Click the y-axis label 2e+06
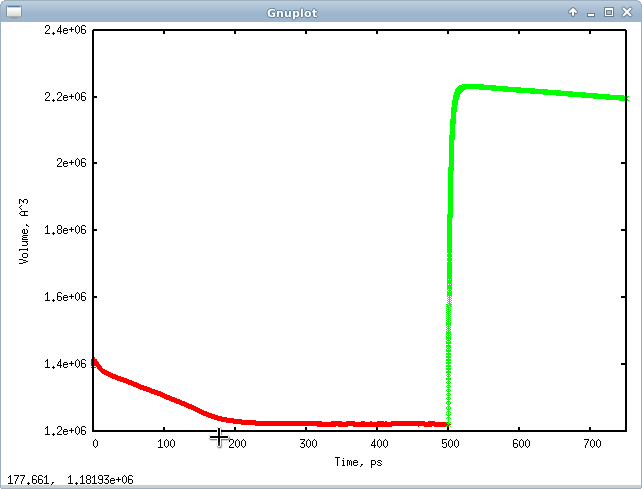Viewport: 642px width, 489px height. 72,163
